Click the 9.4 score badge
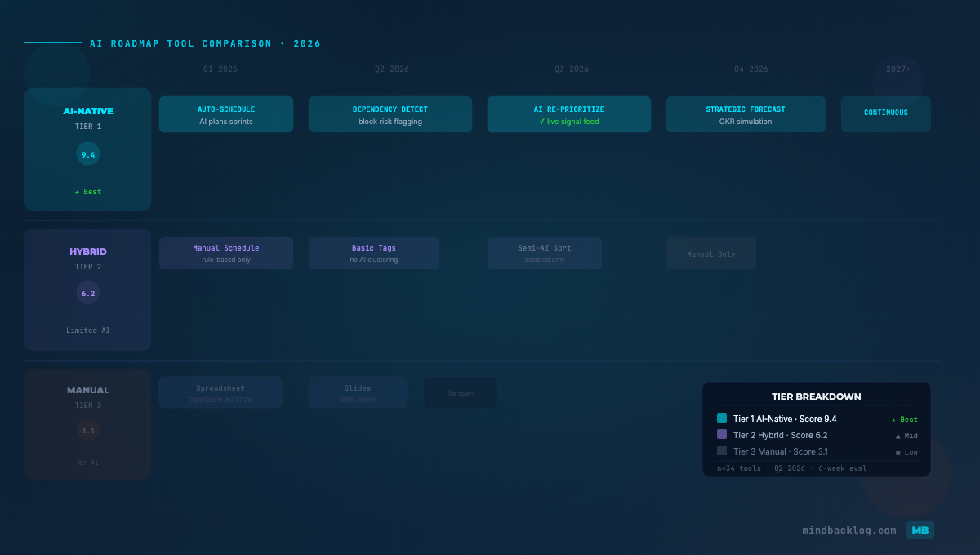Image resolution: width=980 pixels, height=555 pixels. tap(88, 153)
